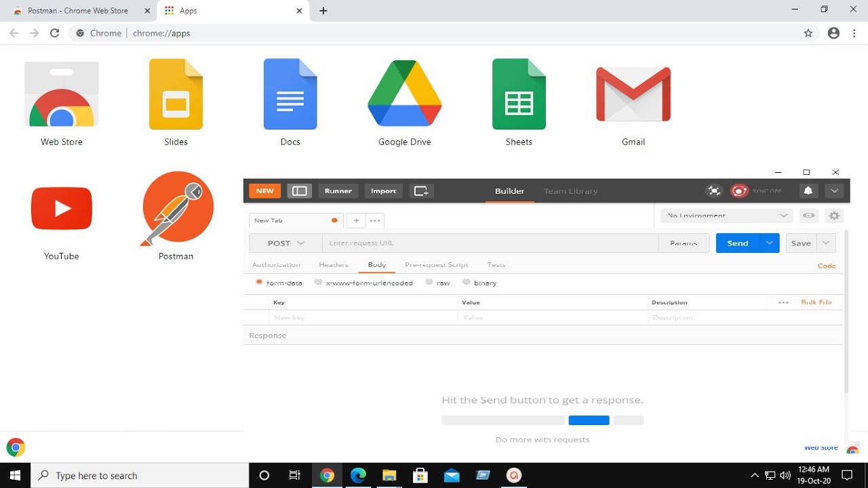Viewport: 868px width, 488px height.
Task: Add a new request tab with plus
Action: point(356,220)
